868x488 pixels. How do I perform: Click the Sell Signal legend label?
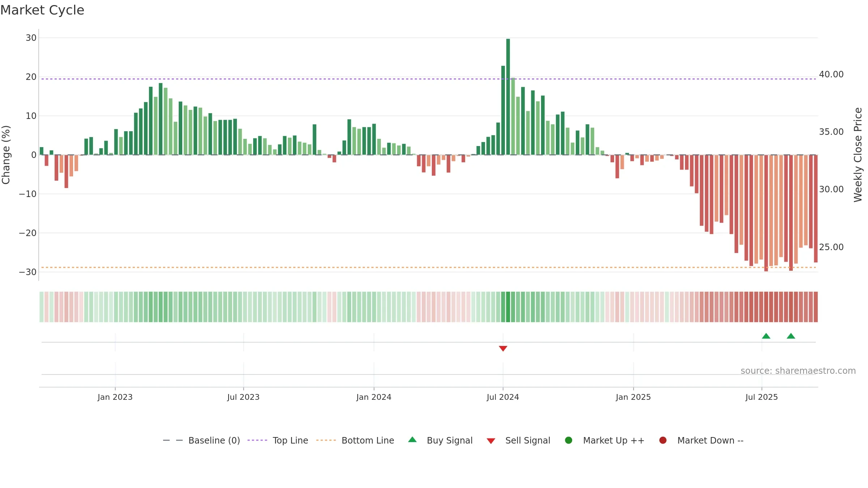(x=528, y=440)
